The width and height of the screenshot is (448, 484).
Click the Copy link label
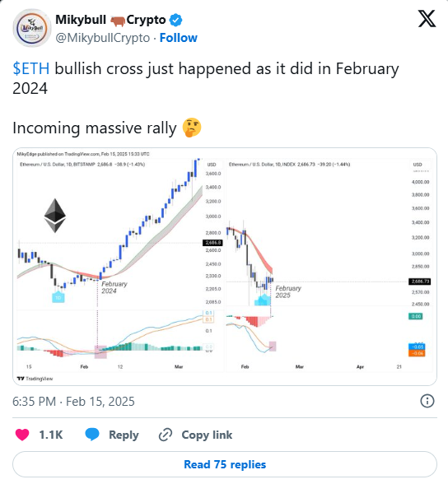point(207,435)
